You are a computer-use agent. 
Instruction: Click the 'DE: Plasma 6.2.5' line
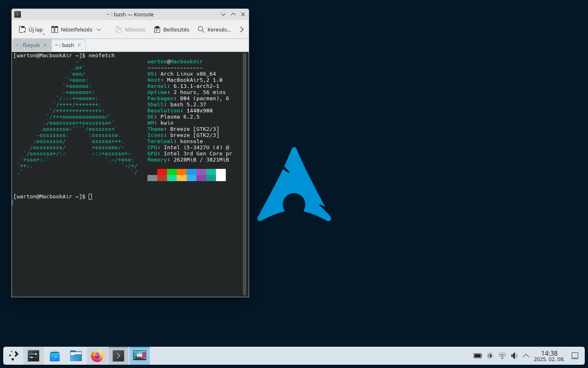[174, 117]
